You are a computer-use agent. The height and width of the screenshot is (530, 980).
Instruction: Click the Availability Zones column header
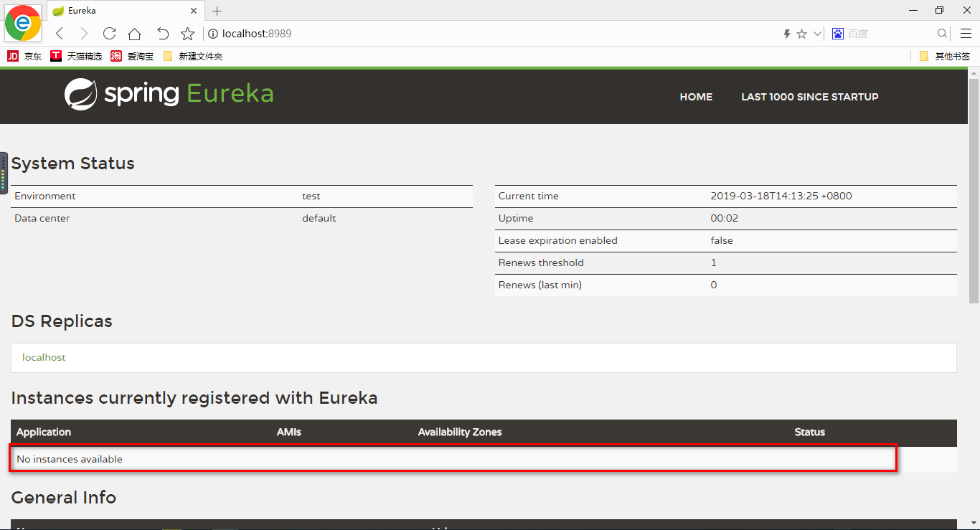coord(460,432)
